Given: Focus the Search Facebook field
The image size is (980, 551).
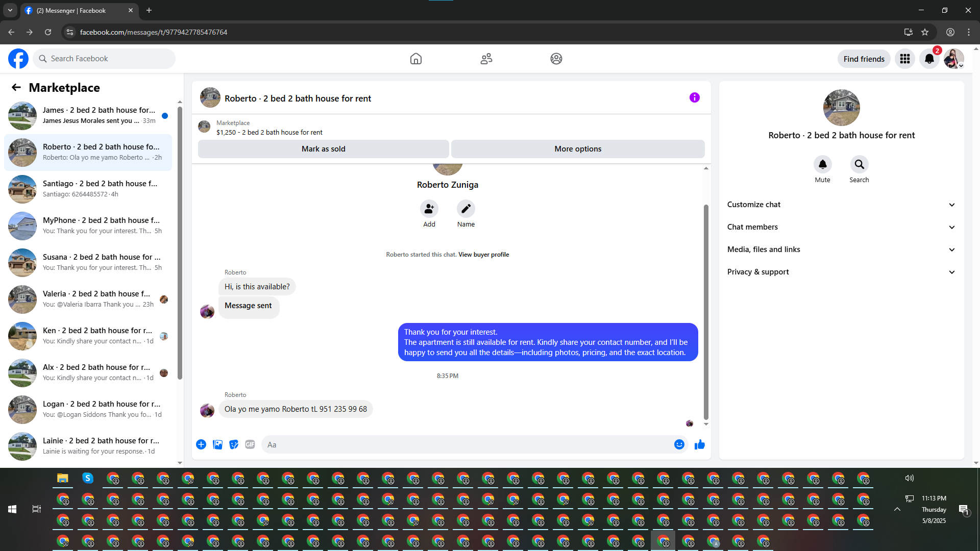Looking at the screenshot, I should 104,59.
